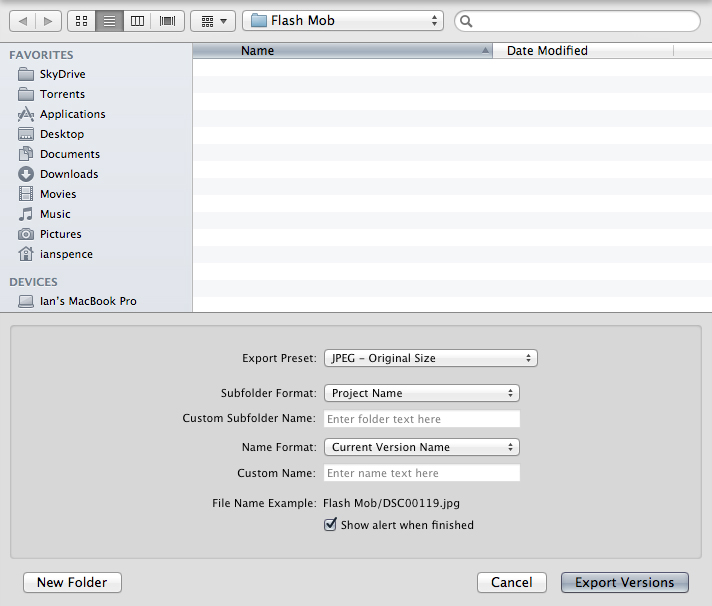Click the Downloads arrow icon
Screen dimensions: 712x606
tap(26, 174)
